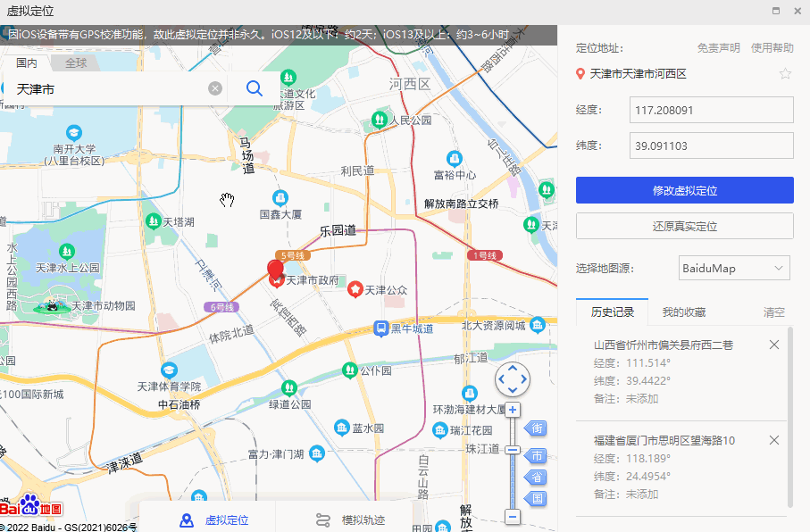
Task: Click the history list scrollbar
Action: click(x=789, y=416)
